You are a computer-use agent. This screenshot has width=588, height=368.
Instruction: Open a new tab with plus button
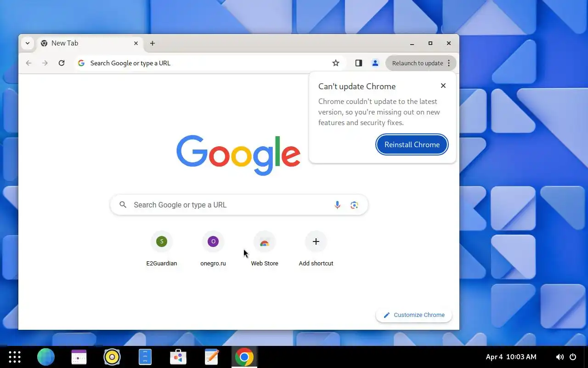153,43
